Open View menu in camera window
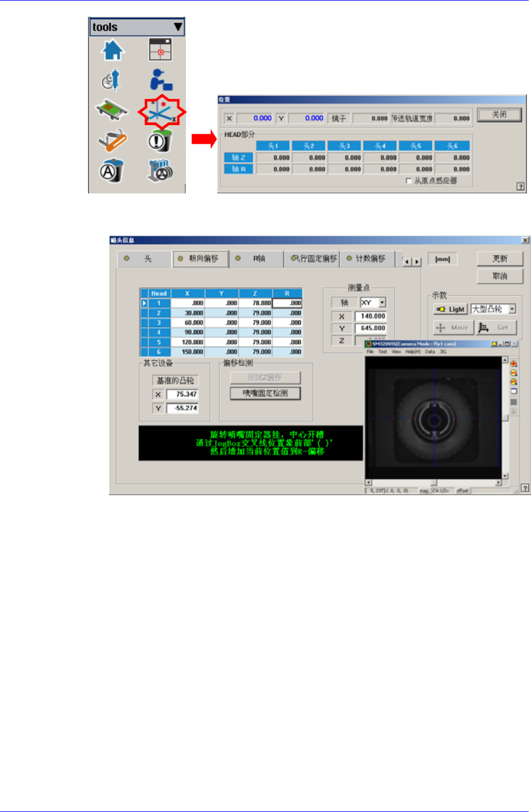Image resolution: width=531 pixels, height=812 pixels. [397, 352]
